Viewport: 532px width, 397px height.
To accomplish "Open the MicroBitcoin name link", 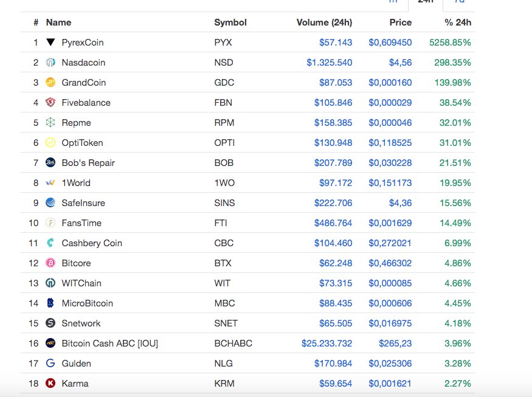I will pyautogui.click(x=88, y=303).
